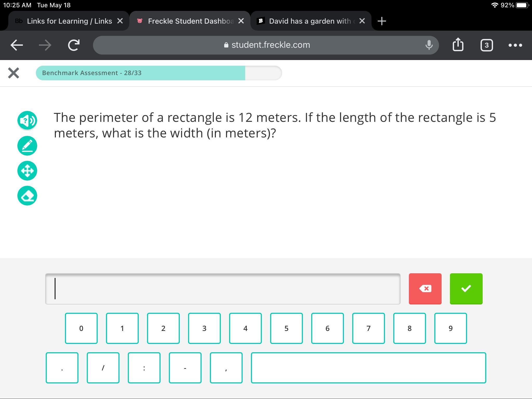Switch to David has a garden tab
The width and height of the screenshot is (532, 399).
[x=310, y=21]
